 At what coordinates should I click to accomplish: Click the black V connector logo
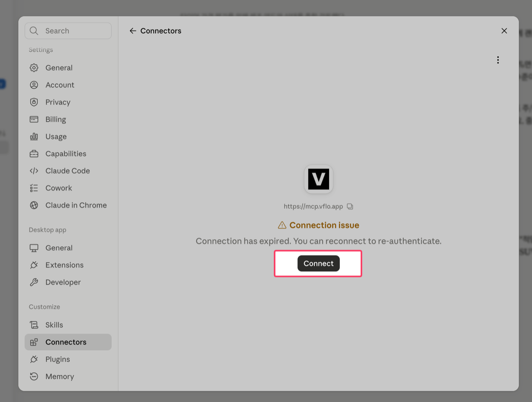coord(319,179)
